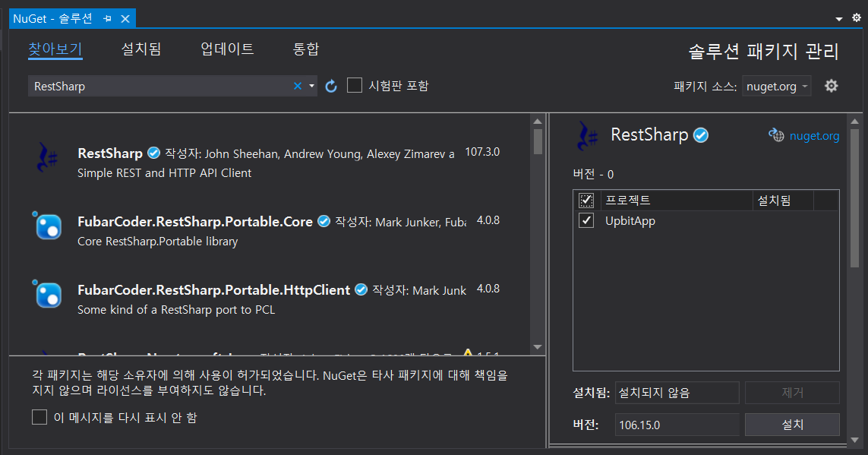Click RestSharp icon in details pane

[587, 136]
